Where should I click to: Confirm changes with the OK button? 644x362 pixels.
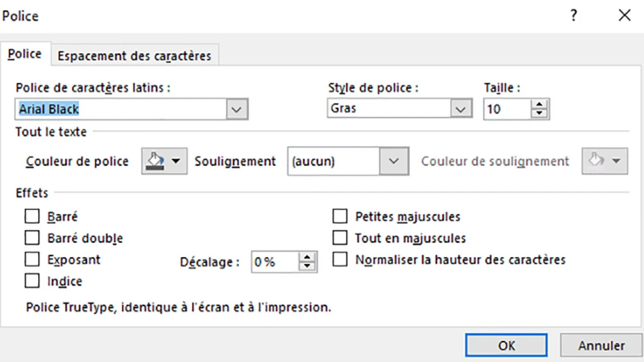(x=506, y=345)
